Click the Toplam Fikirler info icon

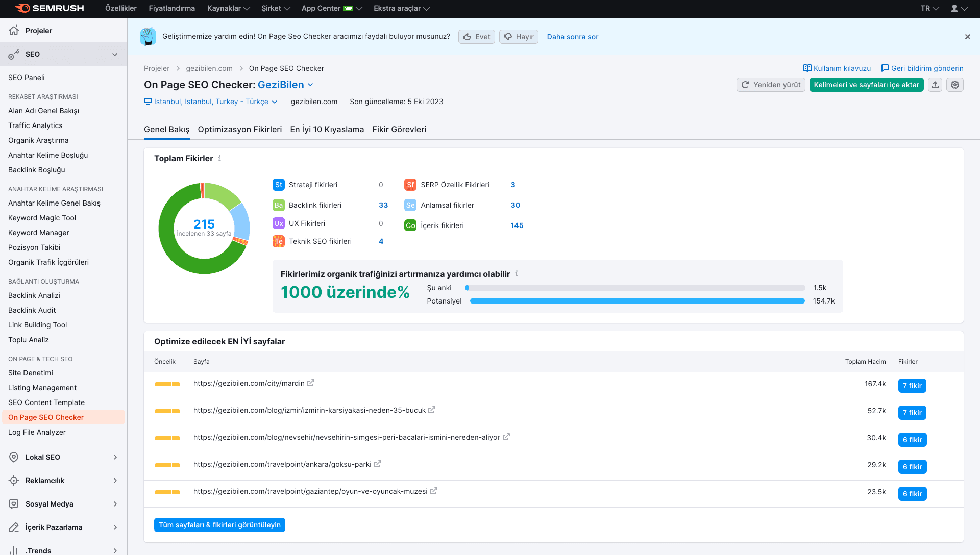point(219,158)
